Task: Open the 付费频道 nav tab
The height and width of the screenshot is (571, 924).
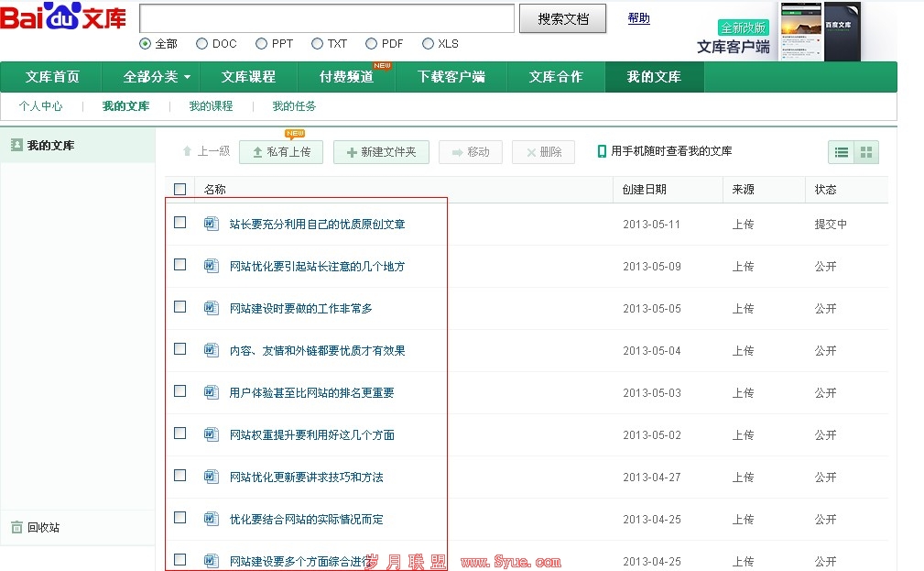Action: pos(346,77)
